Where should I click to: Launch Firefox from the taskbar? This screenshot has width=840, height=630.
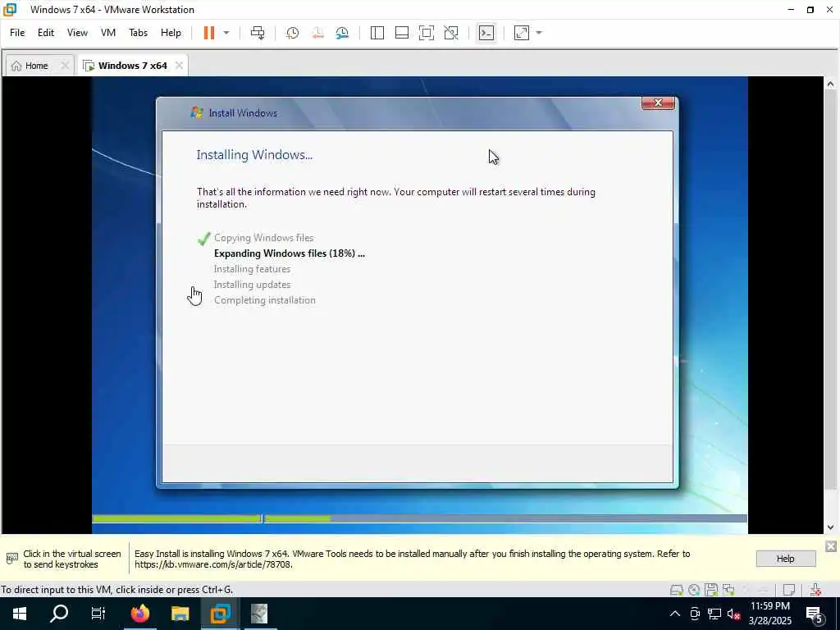tap(139, 614)
